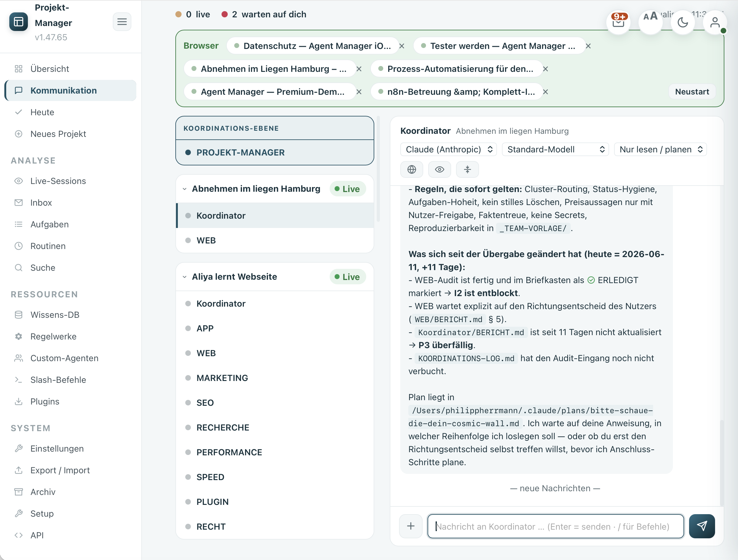Click the globe icon in Koordinator toolbar
Image resolution: width=738 pixels, height=560 pixels.
(411, 170)
